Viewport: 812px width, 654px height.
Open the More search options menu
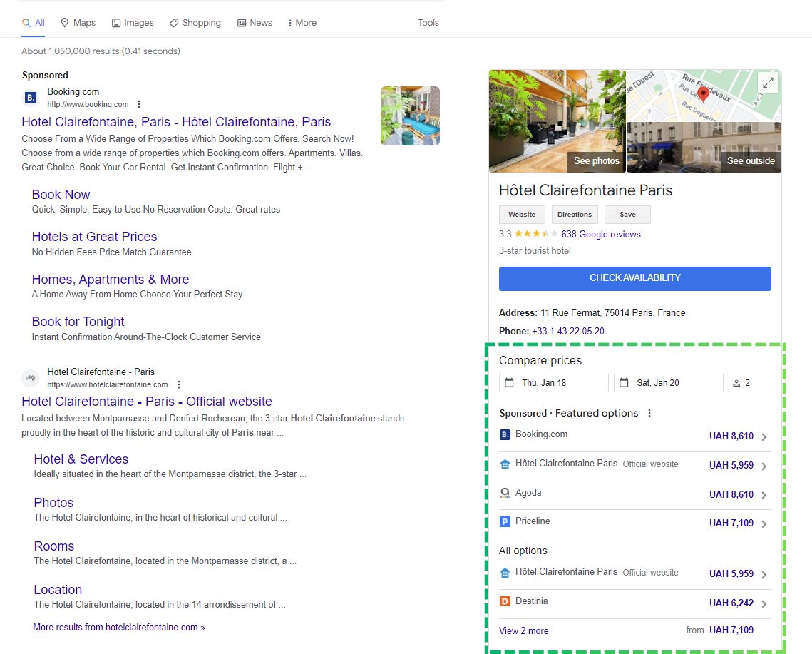(x=302, y=23)
